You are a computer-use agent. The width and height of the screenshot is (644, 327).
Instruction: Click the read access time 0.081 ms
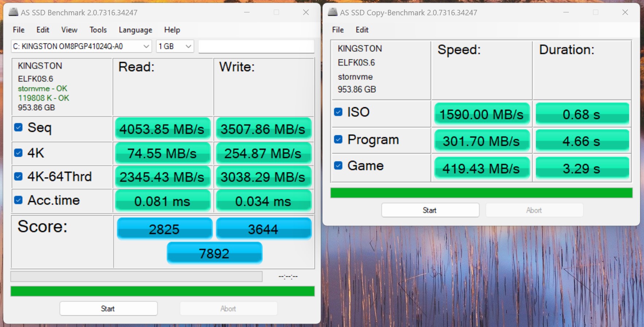point(162,201)
